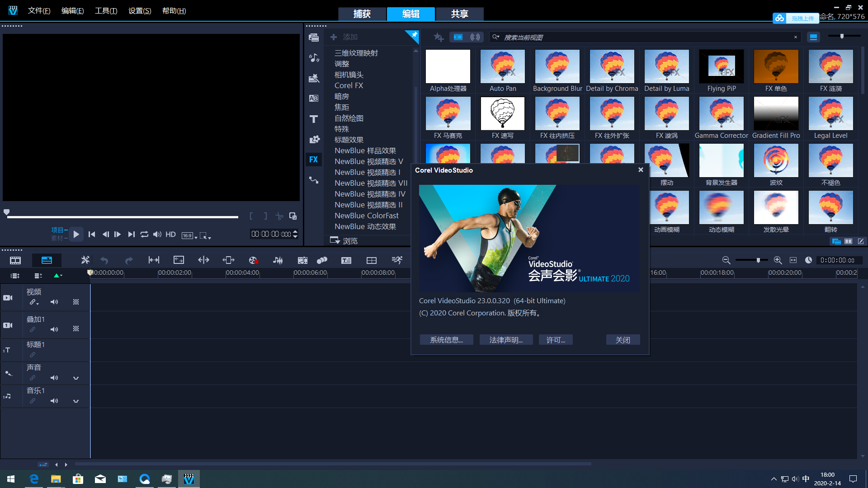
Task: Select the FX filter library icon
Action: pyautogui.click(x=314, y=160)
